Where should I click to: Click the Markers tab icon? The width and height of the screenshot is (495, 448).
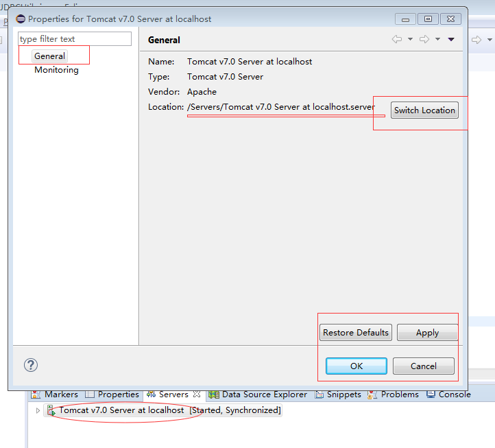pyautogui.click(x=36, y=394)
